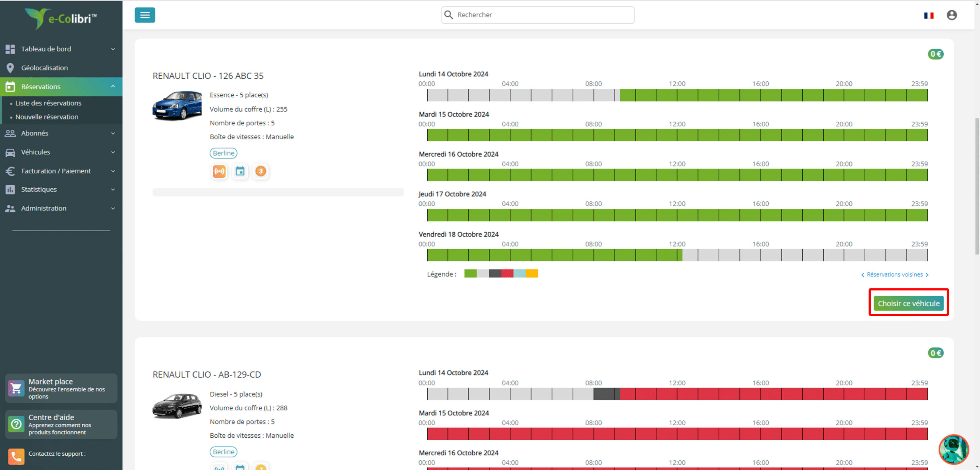Click the Statistiques chart icon
Screen dimensions: 980x470
10,189
